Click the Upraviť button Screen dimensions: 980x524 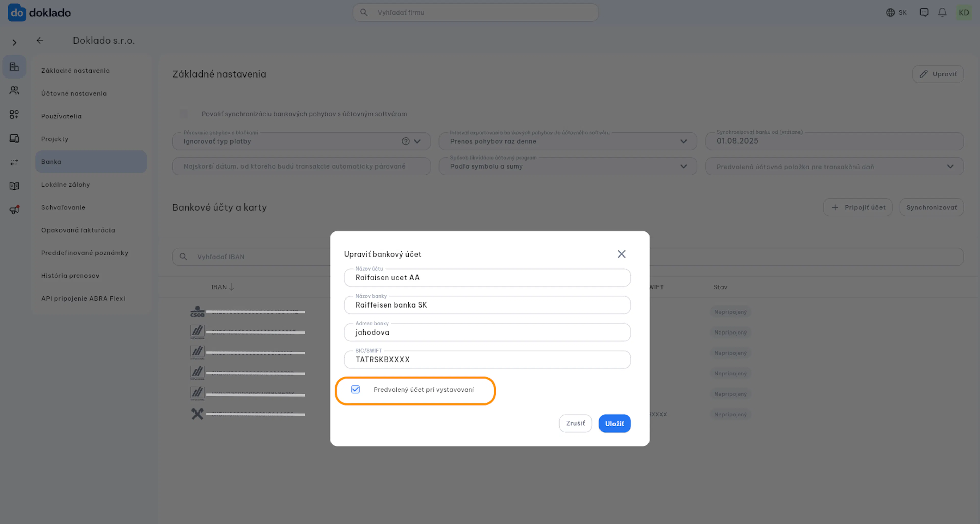tap(938, 74)
